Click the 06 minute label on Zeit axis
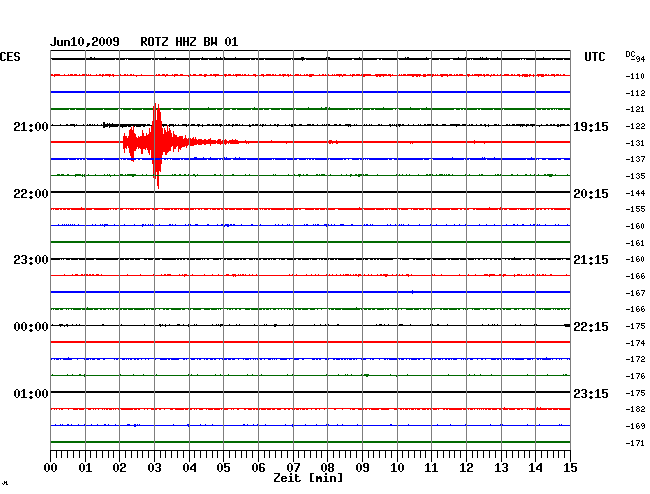This screenshot has width=650, height=494. pos(258,468)
